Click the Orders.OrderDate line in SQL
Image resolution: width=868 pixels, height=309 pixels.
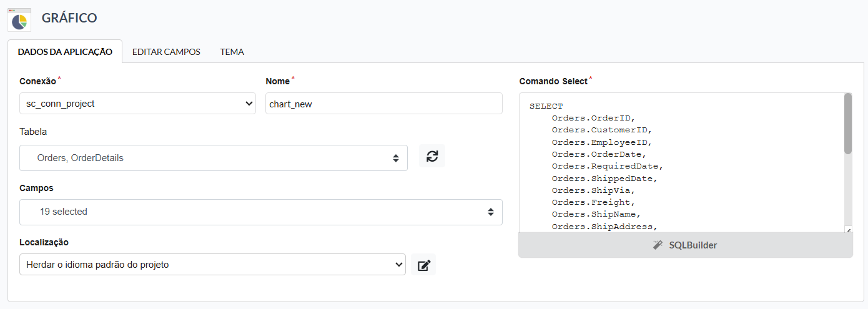click(x=599, y=154)
